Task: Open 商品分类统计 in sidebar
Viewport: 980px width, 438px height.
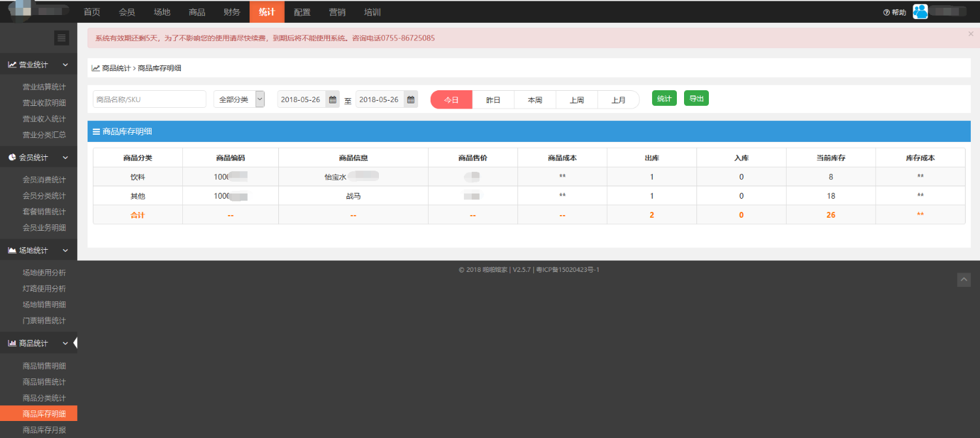Action: tap(44, 398)
